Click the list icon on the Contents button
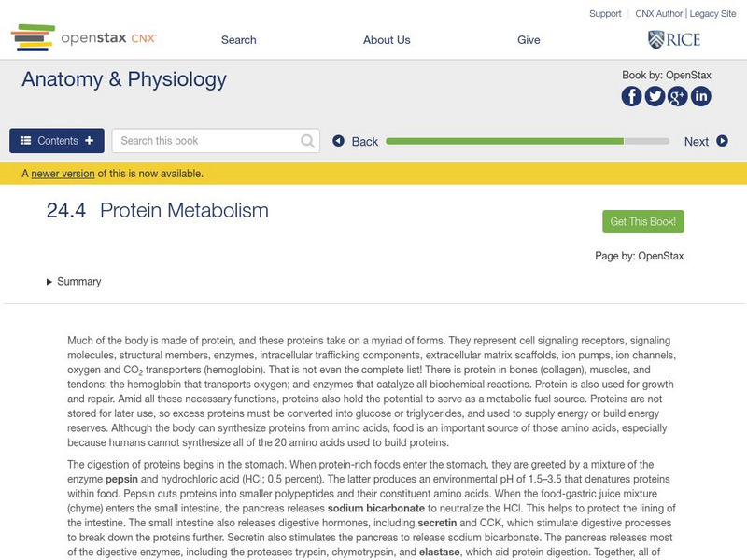The height and width of the screenshot is (560, 747). [x=25, y=140]
